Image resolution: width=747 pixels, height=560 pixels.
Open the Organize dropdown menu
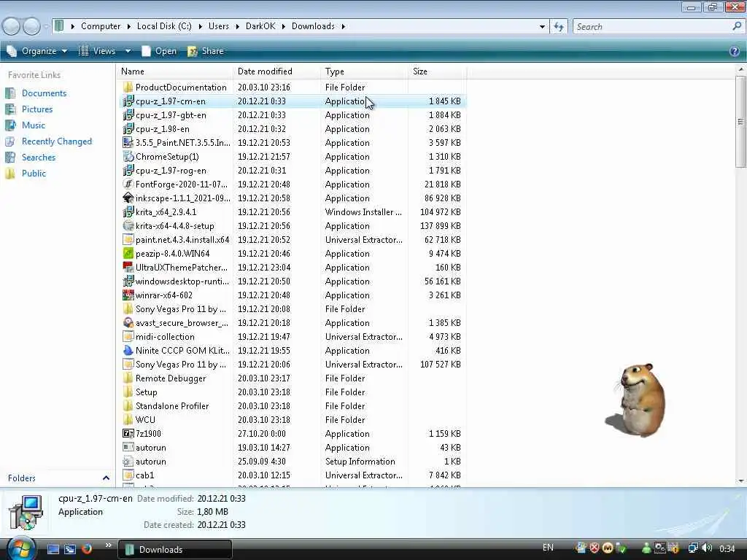37,51
